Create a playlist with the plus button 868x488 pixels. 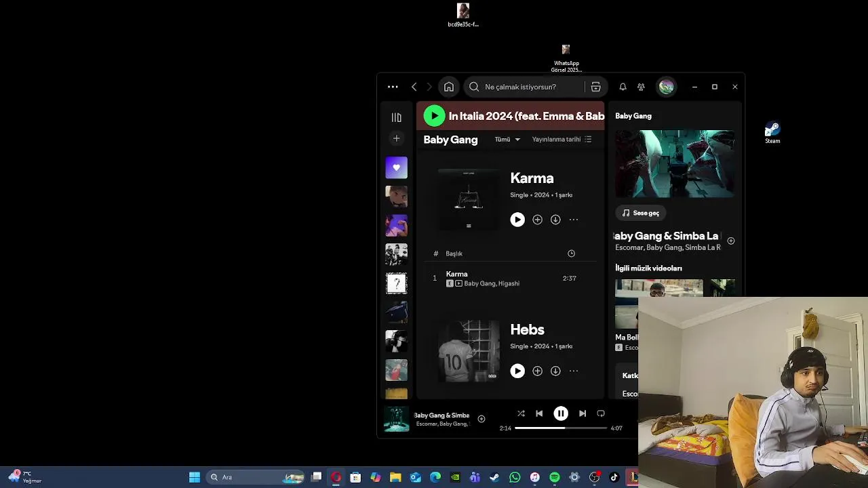pyautogui.click(x=397, y=138)
